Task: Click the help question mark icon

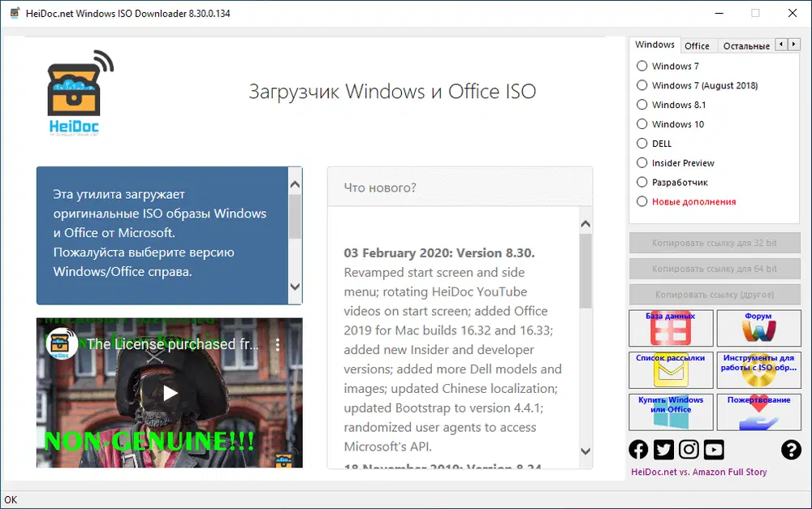Action: click(x=791, y=450)
